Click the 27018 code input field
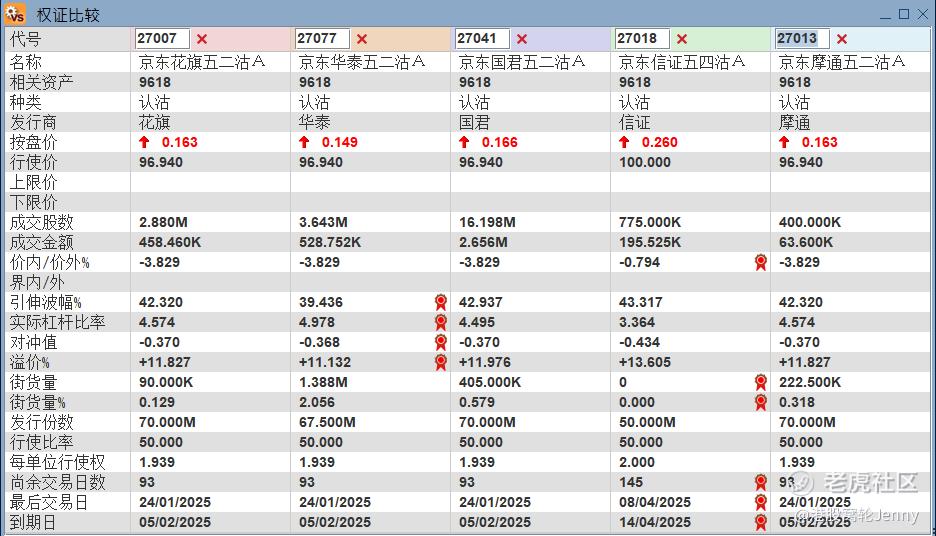The height and width of the screenshot is (536, 936). (x=642, y=39)
